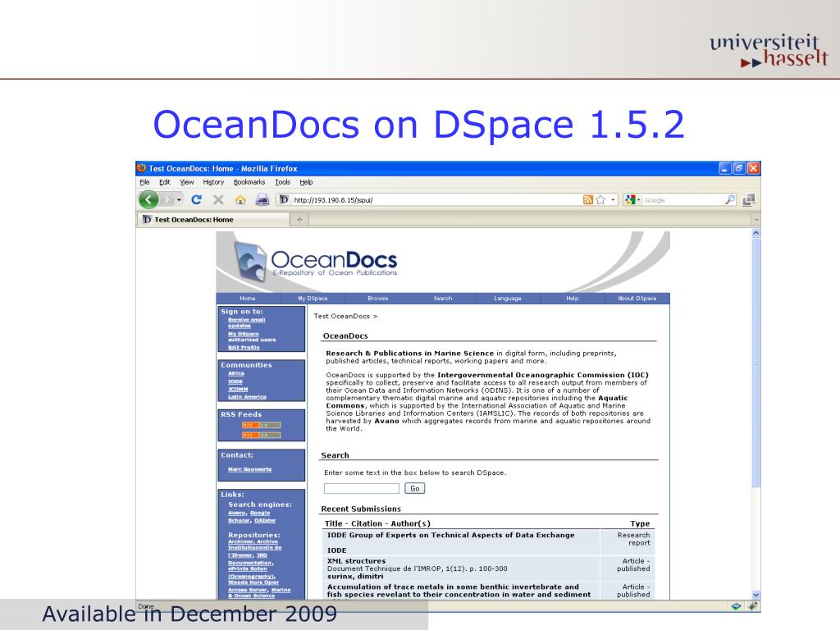Open the File menu
The width and height of the screenshot is (840, 630).
click(x=144, y=182)
